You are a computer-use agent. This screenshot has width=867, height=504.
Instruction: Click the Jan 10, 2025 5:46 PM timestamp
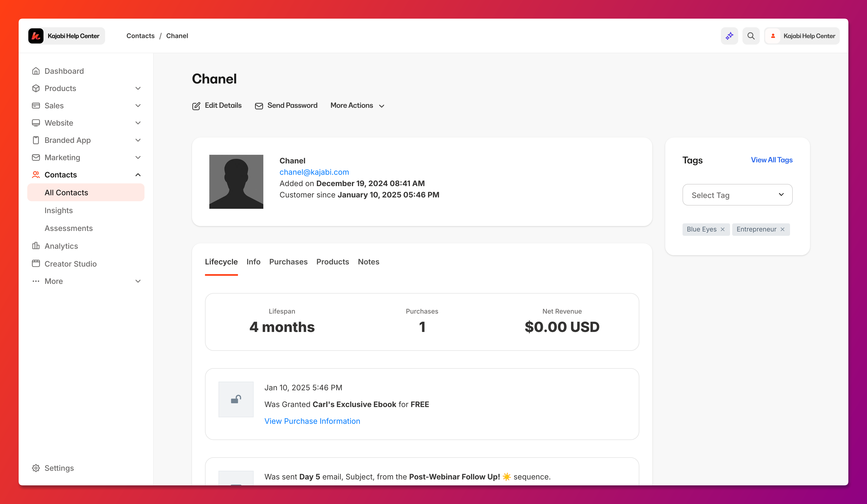point(303,388)
